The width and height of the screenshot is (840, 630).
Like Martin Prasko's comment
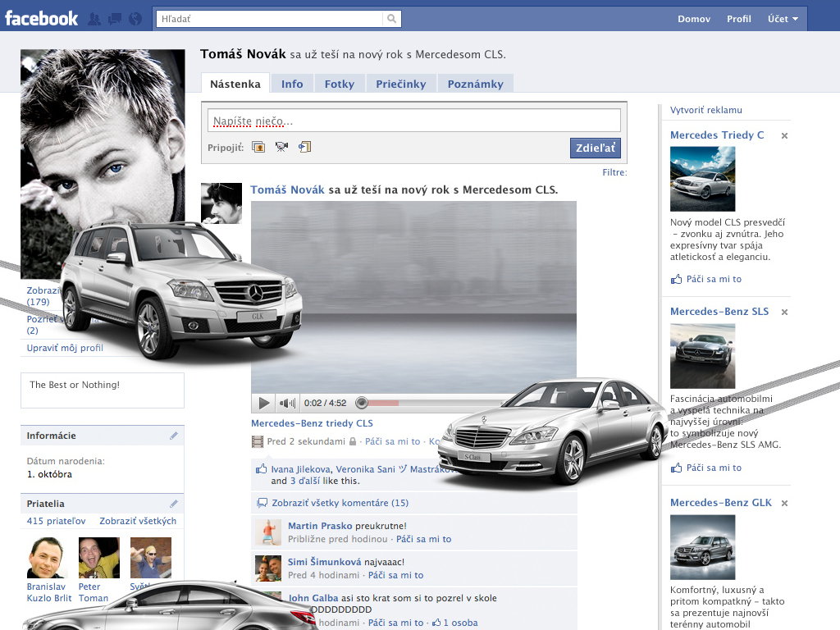424,539
